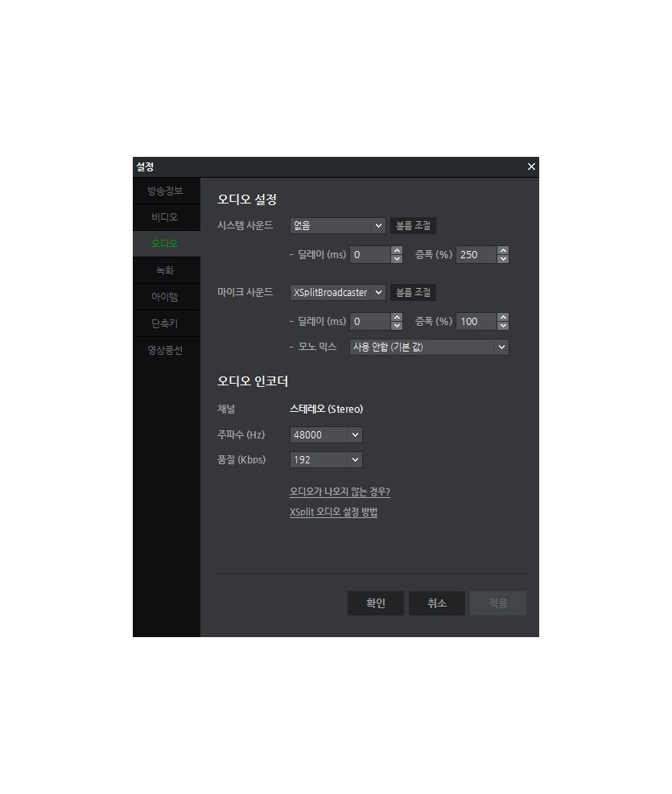Screen dimensions: 672x794
Task: Open the 방송정보 settings tab
Action: [x=166, y=191]
